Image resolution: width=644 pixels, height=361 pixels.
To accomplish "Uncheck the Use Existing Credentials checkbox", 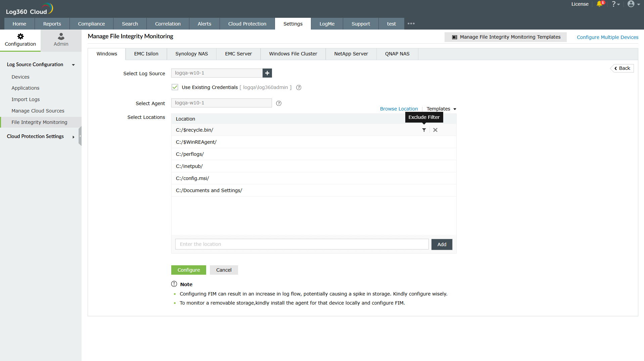I will click(x=175, y=87).
